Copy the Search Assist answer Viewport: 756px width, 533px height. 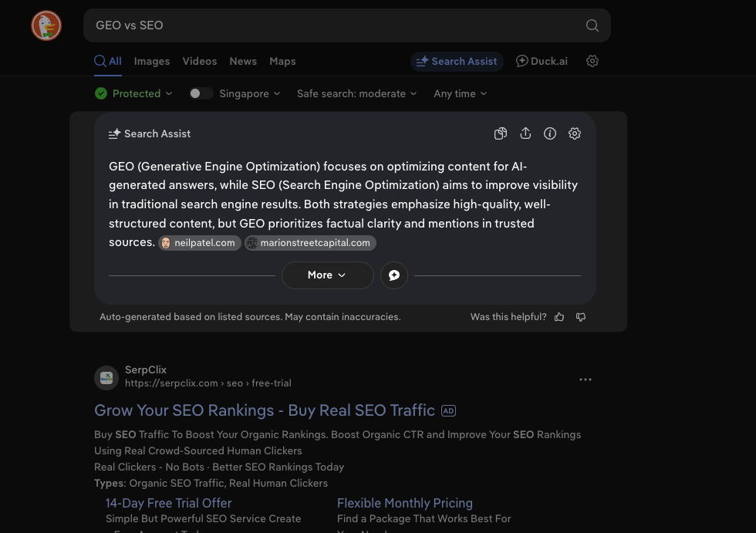[x=501, y=133]
